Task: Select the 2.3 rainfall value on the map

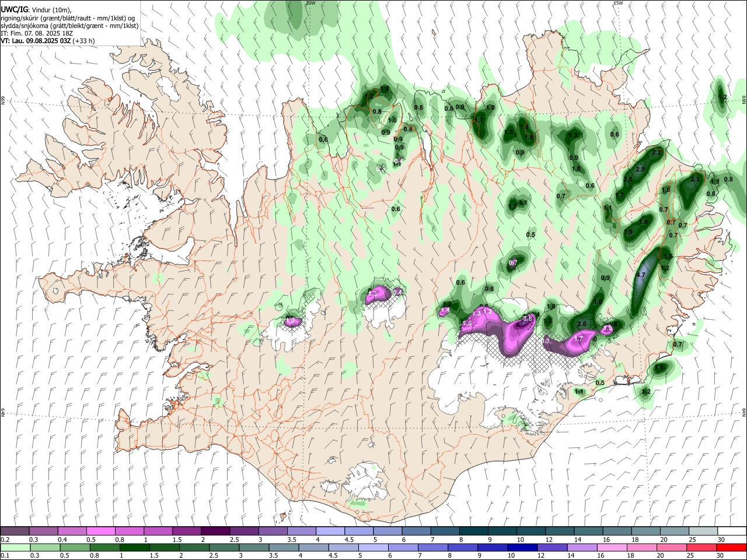Action: (694, 179)
